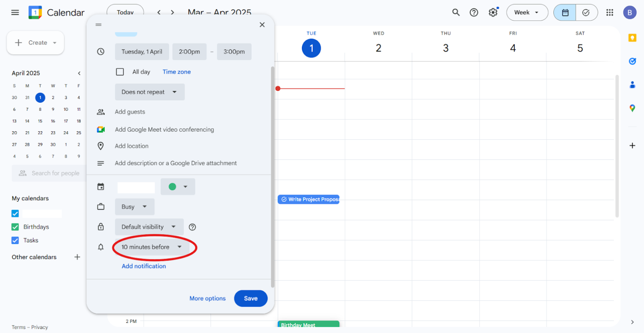Save the event
The image size is (644, 333).
(250, 298)
